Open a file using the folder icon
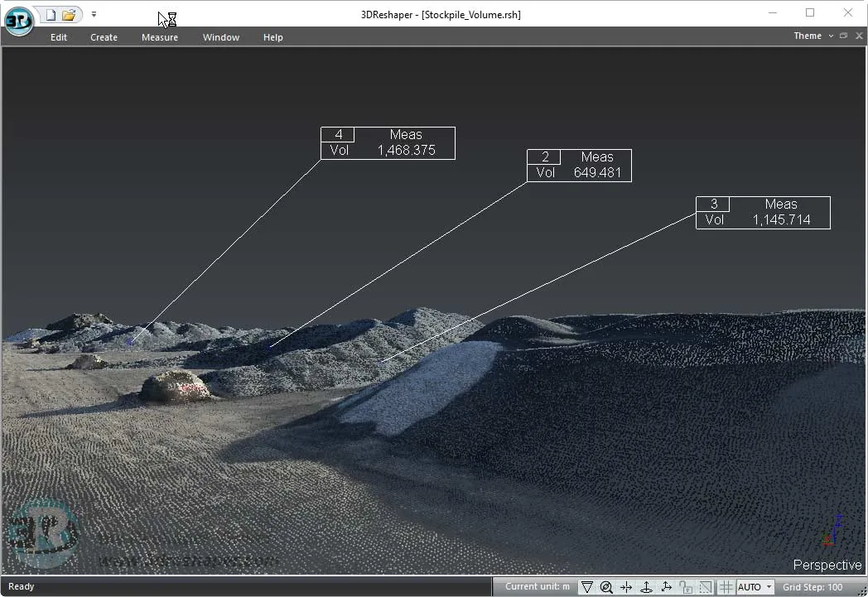 pos(69,15)
